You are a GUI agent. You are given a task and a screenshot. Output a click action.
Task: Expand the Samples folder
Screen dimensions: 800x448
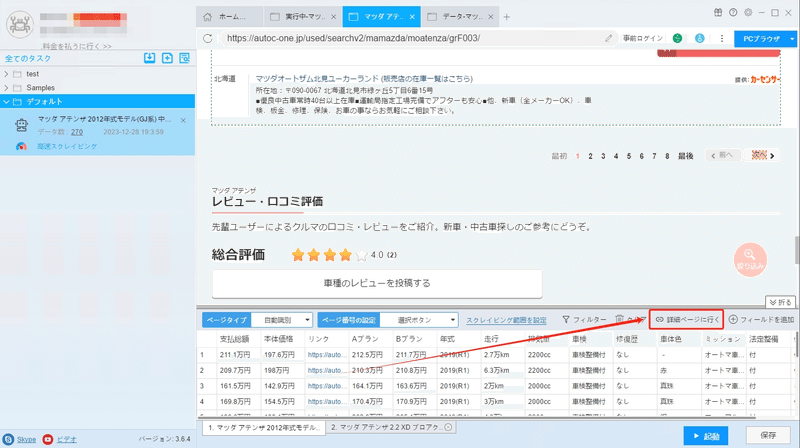click(x=6, y=88)
